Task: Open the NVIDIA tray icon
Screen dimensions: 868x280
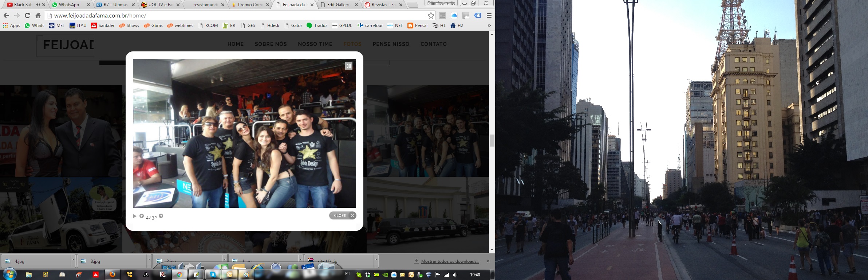Action: (385, 275)
